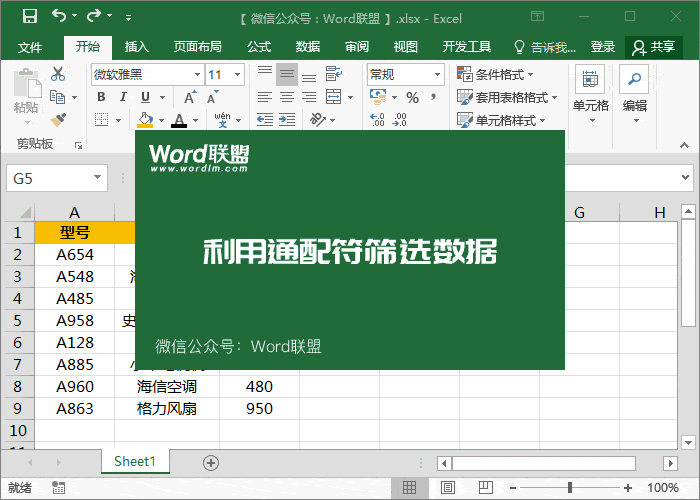Click the Wrap Text icon
700x500 pixels.
tap(333, 74)
